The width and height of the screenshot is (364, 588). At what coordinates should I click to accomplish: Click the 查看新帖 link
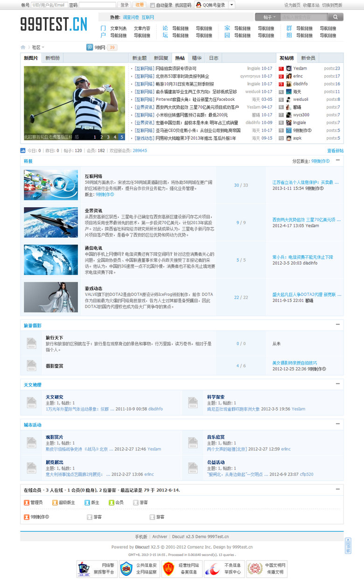tap(335, 151)
